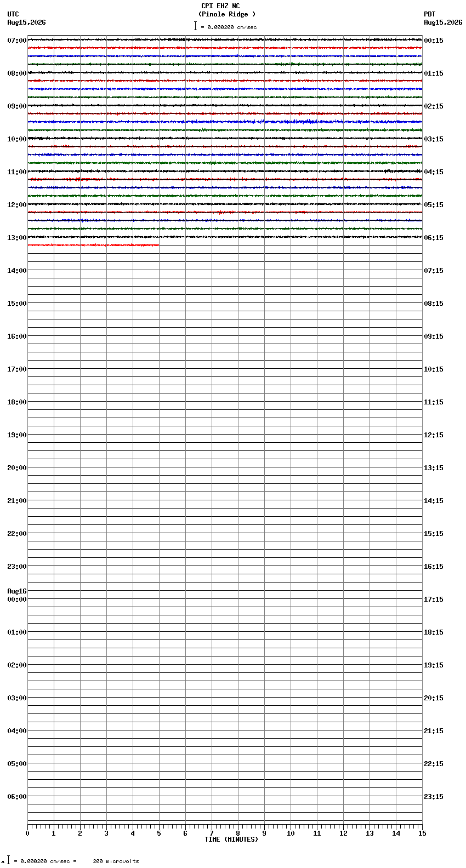The width and height of the screenshot is (466, 868).
Task: Click the UTC timezone label
Action: [13, 14]
